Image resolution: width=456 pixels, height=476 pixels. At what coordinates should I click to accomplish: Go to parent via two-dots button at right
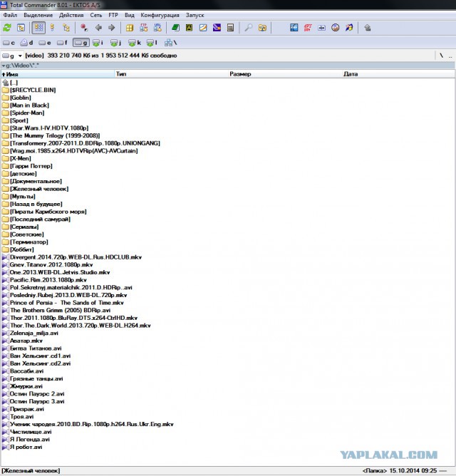coord(450,56)
